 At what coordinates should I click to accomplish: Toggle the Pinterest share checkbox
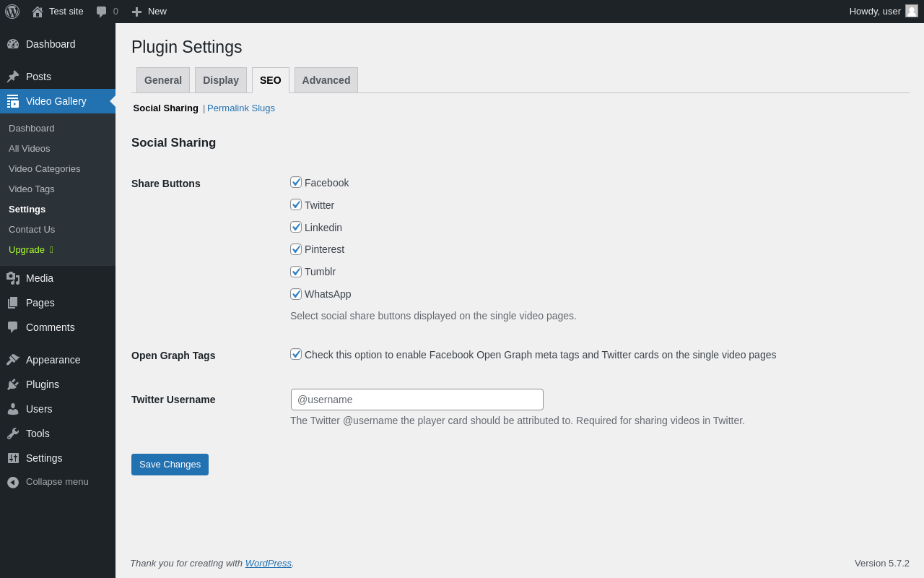[x=296, y=249]
